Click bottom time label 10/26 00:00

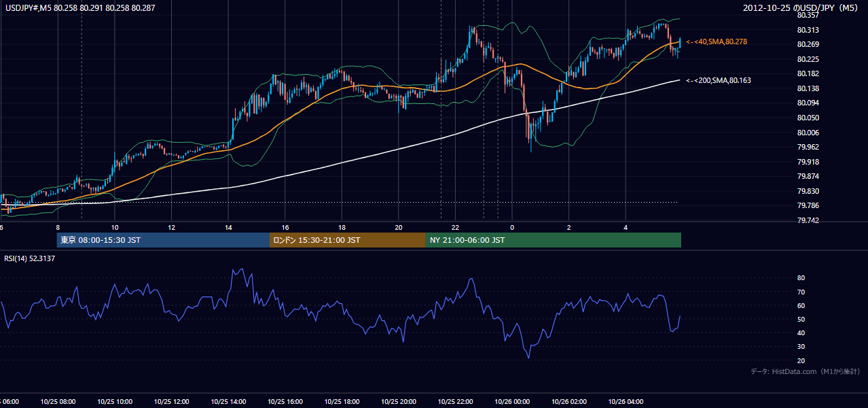coord(511,401)
